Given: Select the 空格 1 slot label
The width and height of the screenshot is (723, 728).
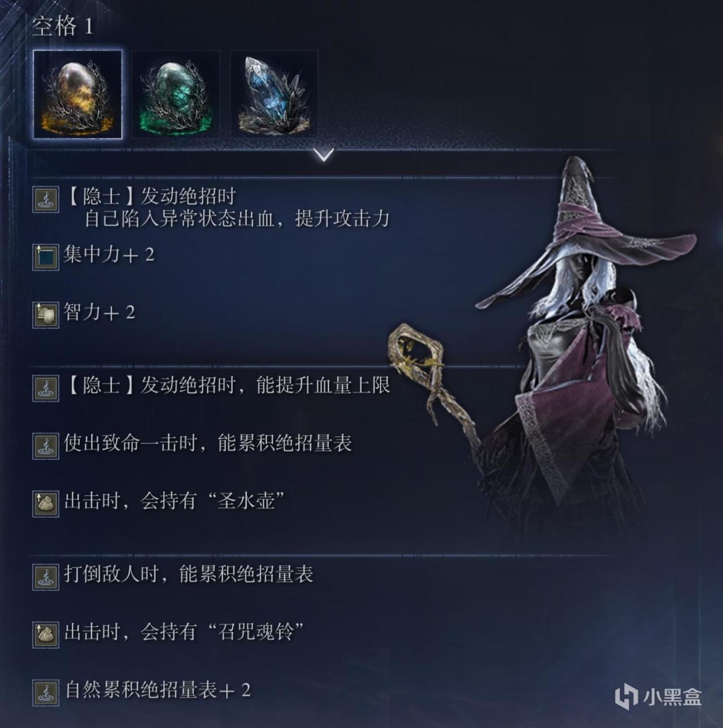Looking at the screenshot, I should [x=62, y=26].
